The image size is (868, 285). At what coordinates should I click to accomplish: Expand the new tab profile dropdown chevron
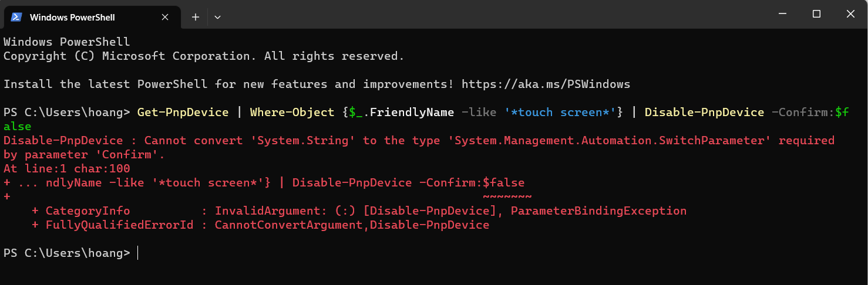point(217,17)
